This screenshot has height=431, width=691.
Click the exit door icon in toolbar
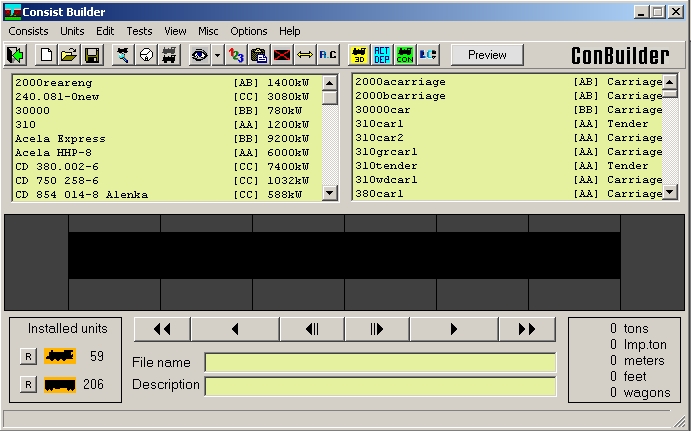tap(16, 55)
